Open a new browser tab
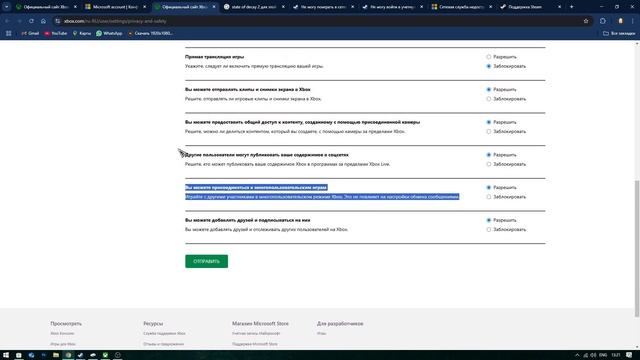The height and width of the screenshot is (360, 640). (x=571, y=7)
